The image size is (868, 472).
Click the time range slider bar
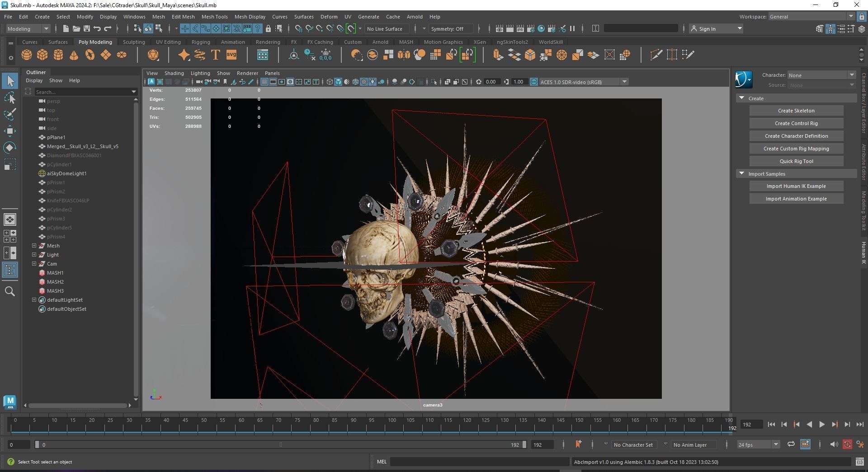(x=280, y=445)
